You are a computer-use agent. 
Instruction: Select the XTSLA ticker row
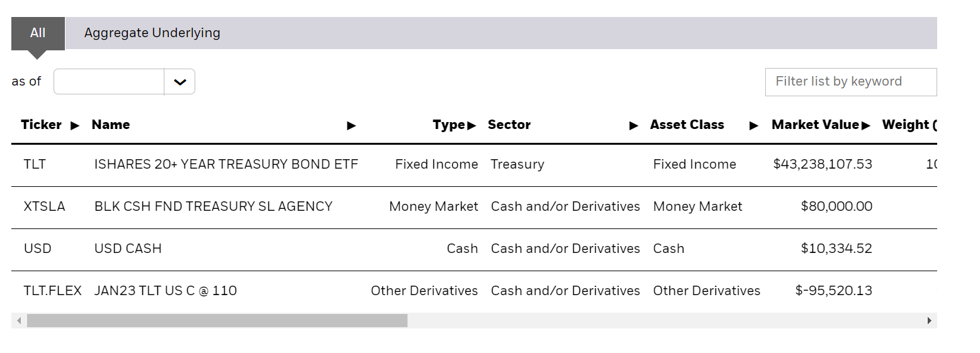point(44,206)
